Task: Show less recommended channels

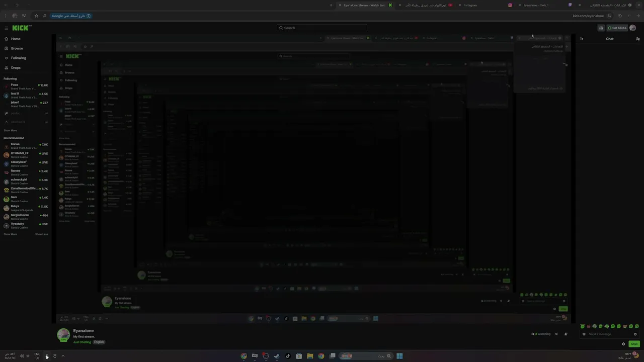Action: [x=42, y=234]
